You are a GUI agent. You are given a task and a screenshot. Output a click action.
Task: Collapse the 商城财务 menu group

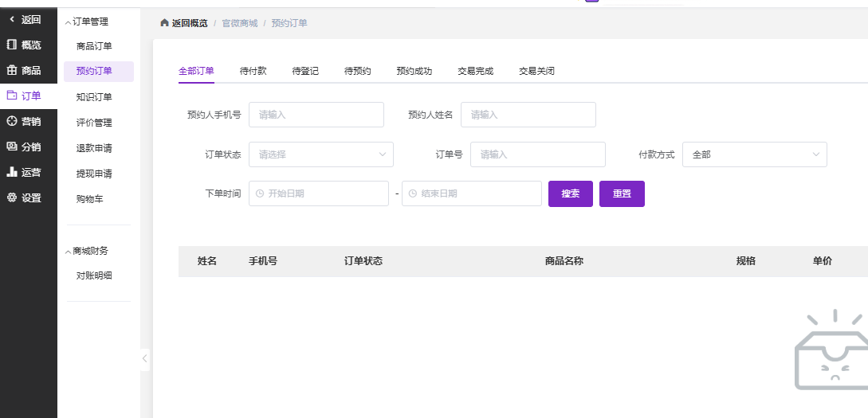click(69, 251)
